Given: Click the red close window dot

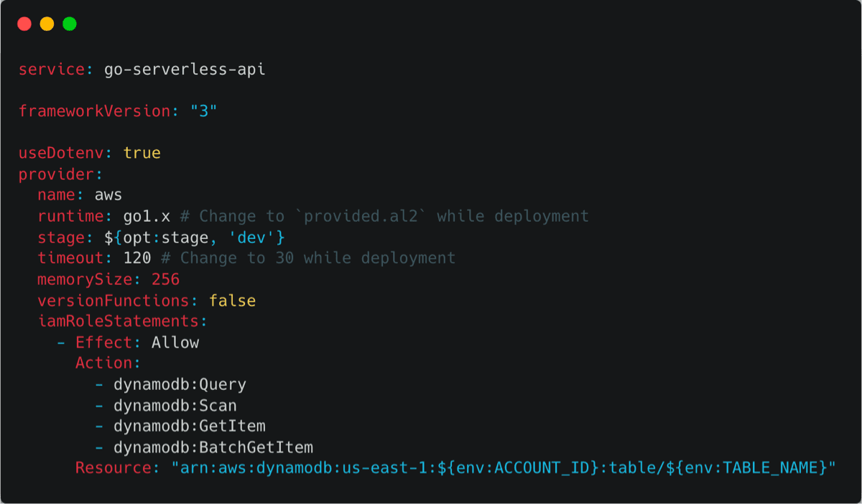Looking at the screenshot, I should [24, 24].
